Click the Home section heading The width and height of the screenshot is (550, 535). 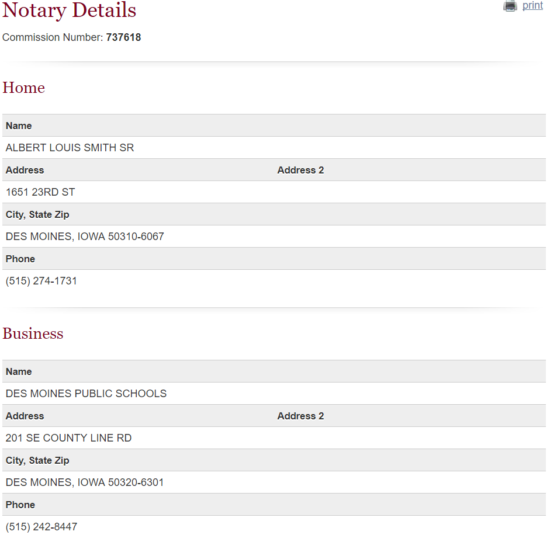click(24, 87)
